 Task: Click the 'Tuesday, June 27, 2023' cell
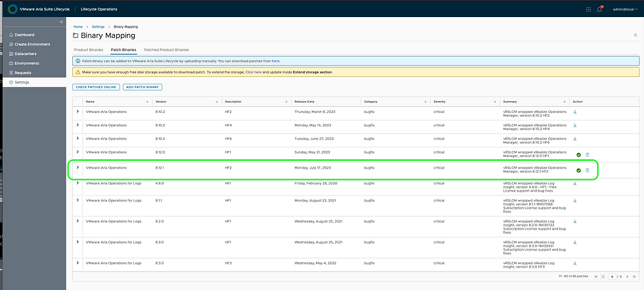[x=313, y=138]
